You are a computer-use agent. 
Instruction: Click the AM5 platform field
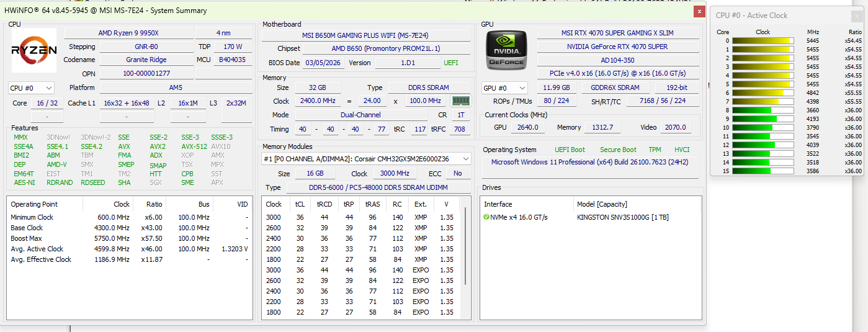[x=176, y=88]
